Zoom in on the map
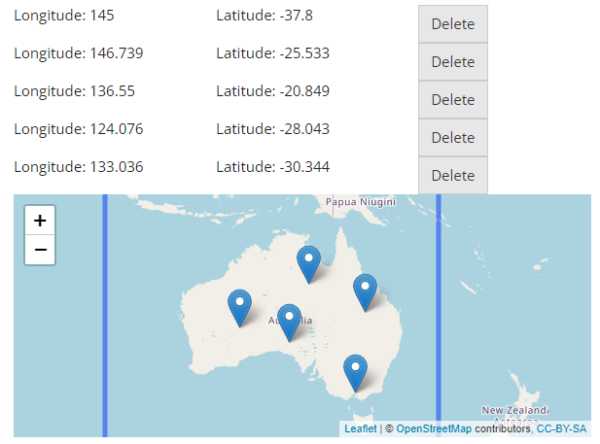 coord(39,221)
